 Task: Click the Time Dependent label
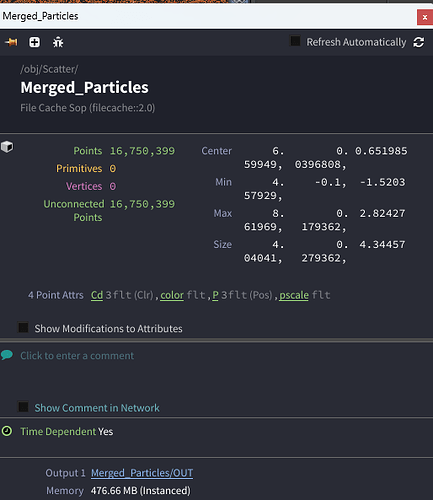click(58, 431)
